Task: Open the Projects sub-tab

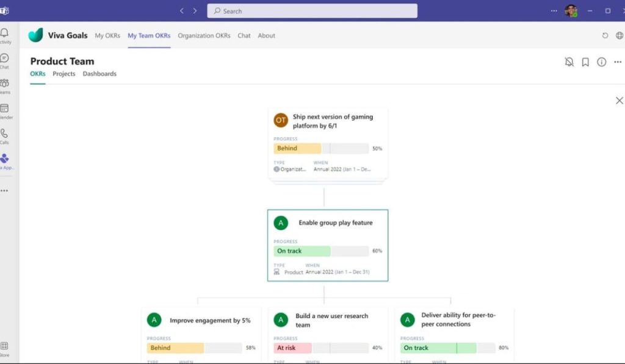Action: point(63,74)
